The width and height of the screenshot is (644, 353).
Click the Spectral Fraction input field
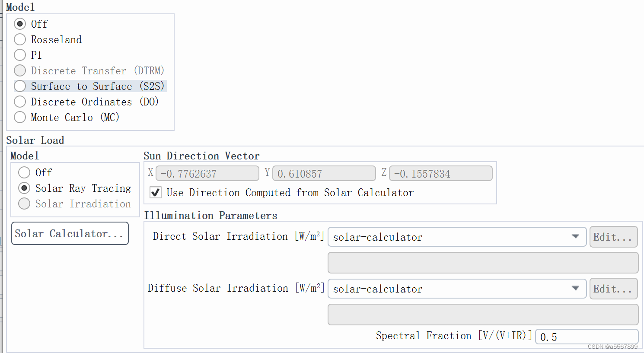pos(587,337)
